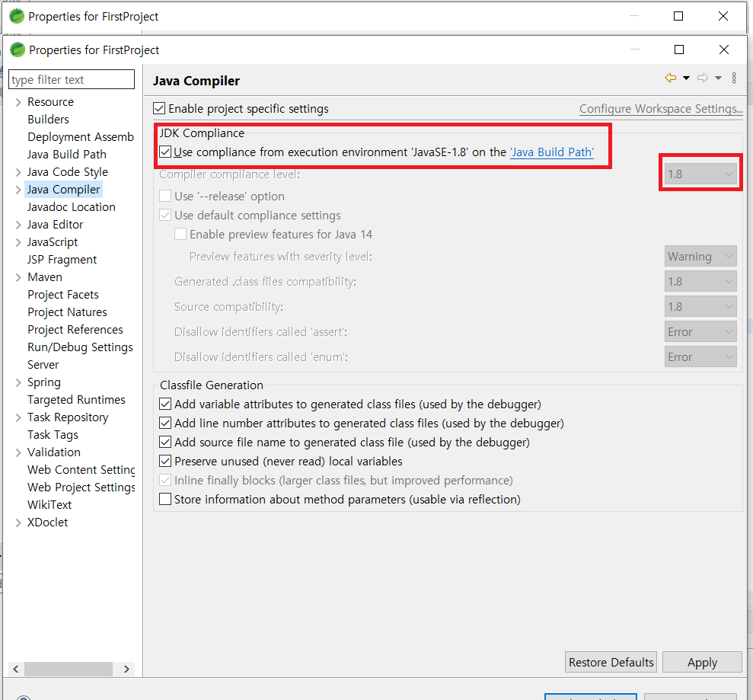753x700 pixels.
Task: Open Compiler compliance level dropdown
Action: [x=700, y=174]
